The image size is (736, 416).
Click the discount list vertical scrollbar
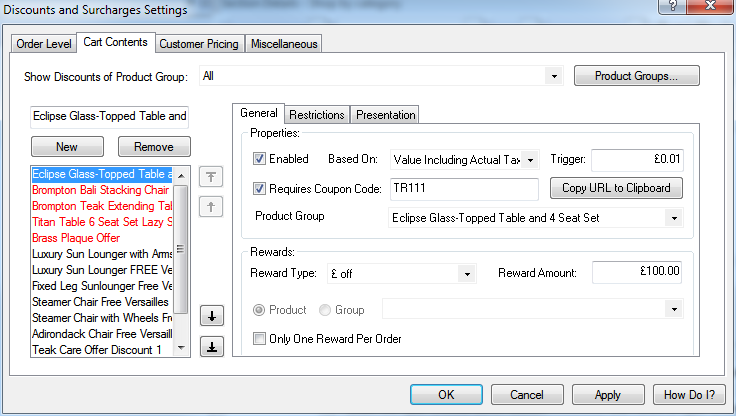pos(181,260)
